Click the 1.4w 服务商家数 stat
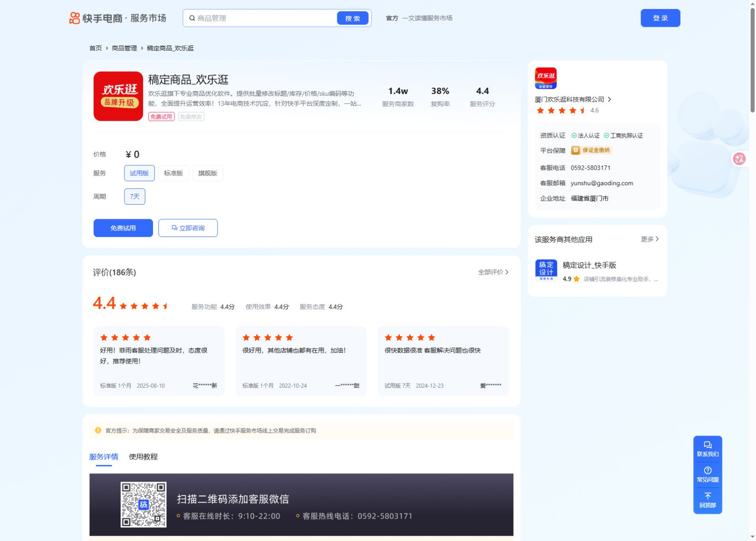Image resolution: width=756 pixels, height=541 pixels. pyautogui.click(x=398, y=97)
